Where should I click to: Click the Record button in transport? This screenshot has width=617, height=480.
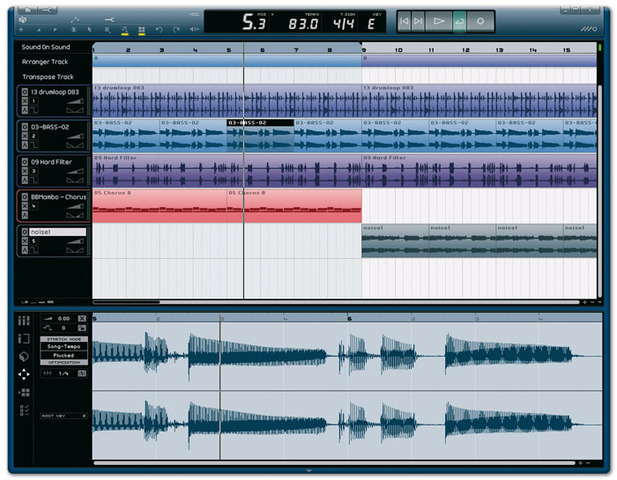click(480, 21)
